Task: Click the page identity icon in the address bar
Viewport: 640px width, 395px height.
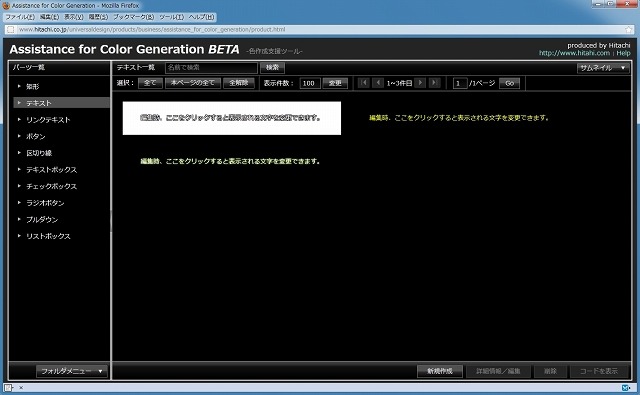Action: click(11, 29)
